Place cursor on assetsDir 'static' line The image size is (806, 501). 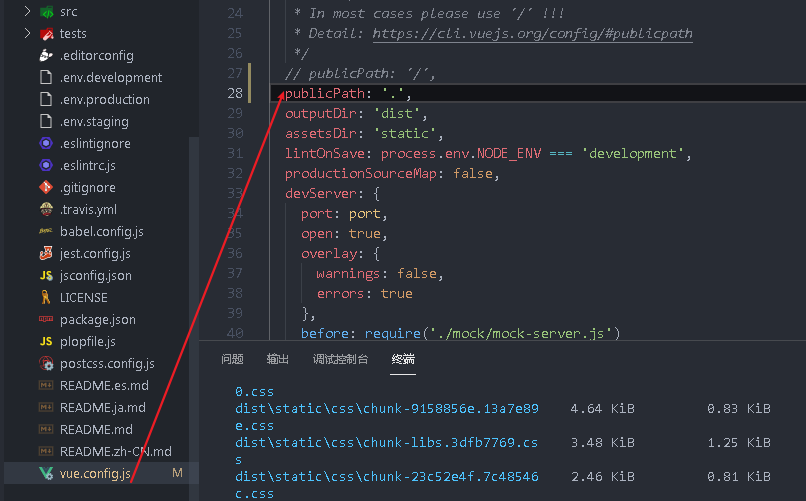pos(364,134)
